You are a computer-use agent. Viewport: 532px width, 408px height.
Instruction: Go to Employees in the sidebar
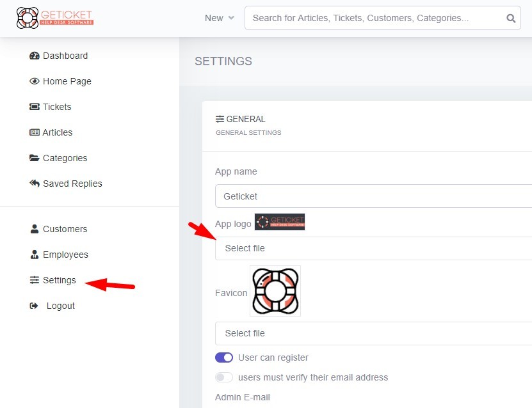[x=65, y=255]
